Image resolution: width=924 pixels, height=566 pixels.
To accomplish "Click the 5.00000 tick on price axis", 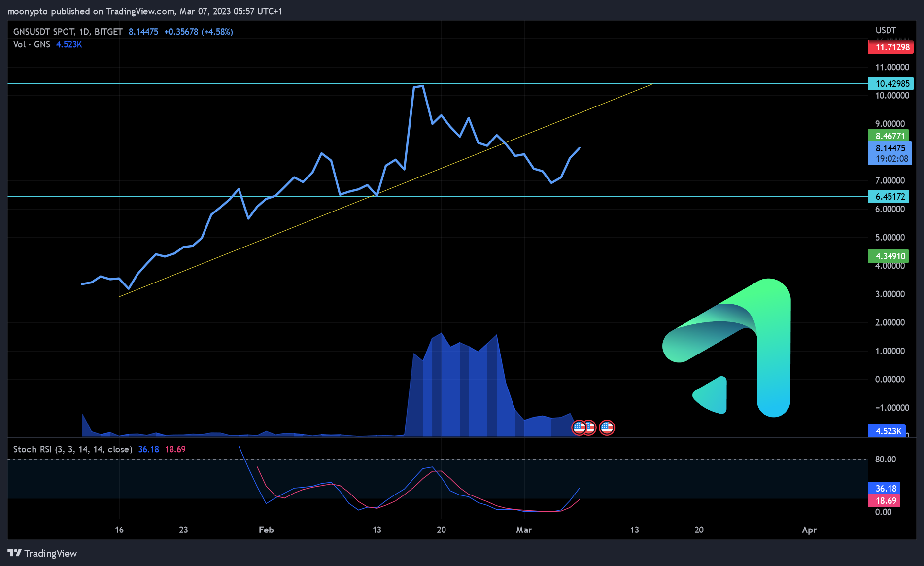I will click(890, 237).
